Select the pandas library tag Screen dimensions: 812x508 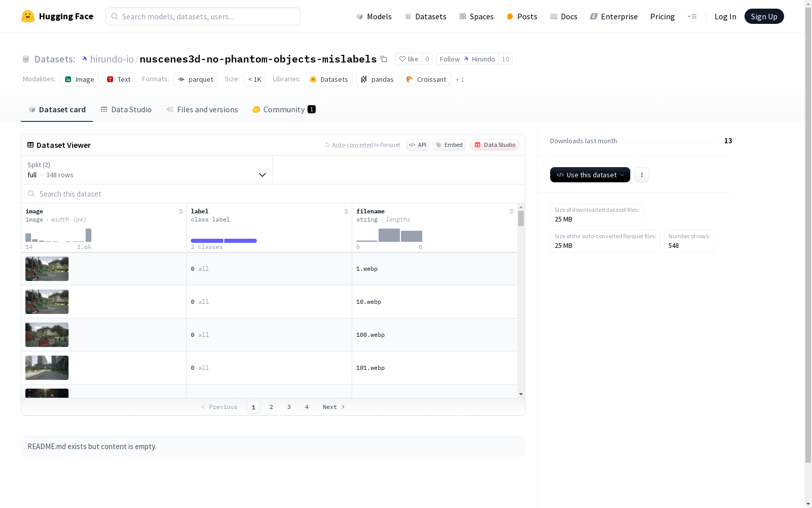377,79
